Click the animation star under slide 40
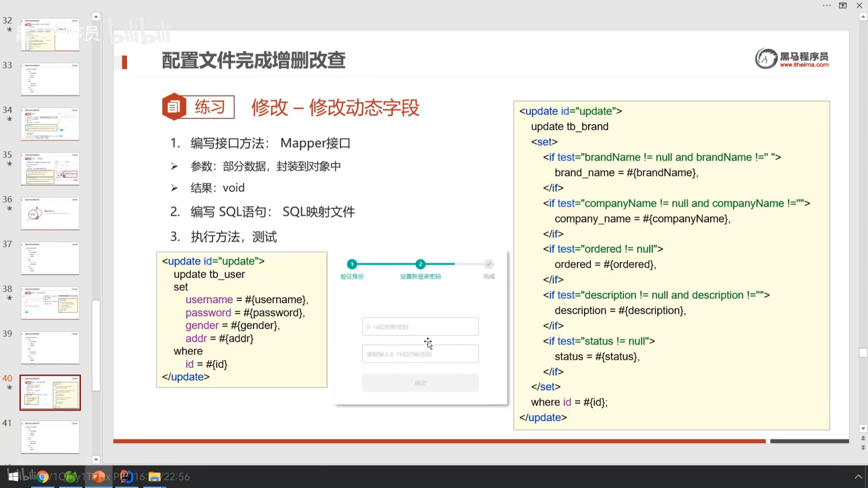 pos(9,387)
